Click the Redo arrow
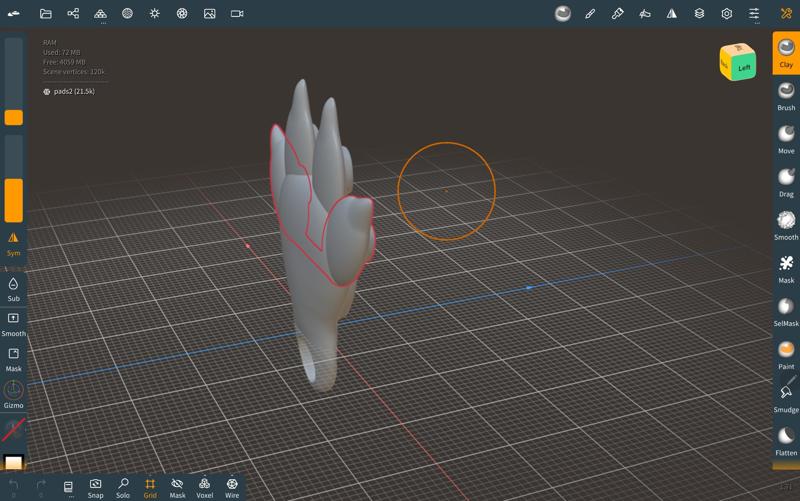 (x=41, y=485)
